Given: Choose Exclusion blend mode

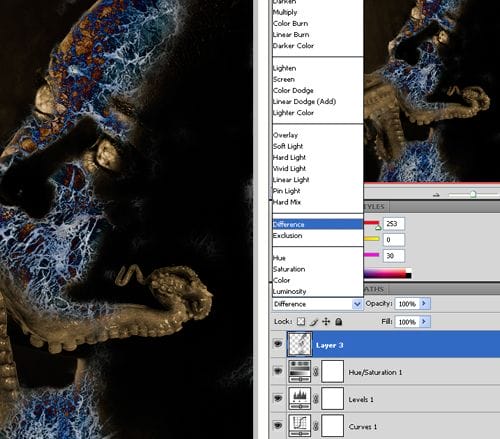Looking at the screenshot, I should [287, 235].
